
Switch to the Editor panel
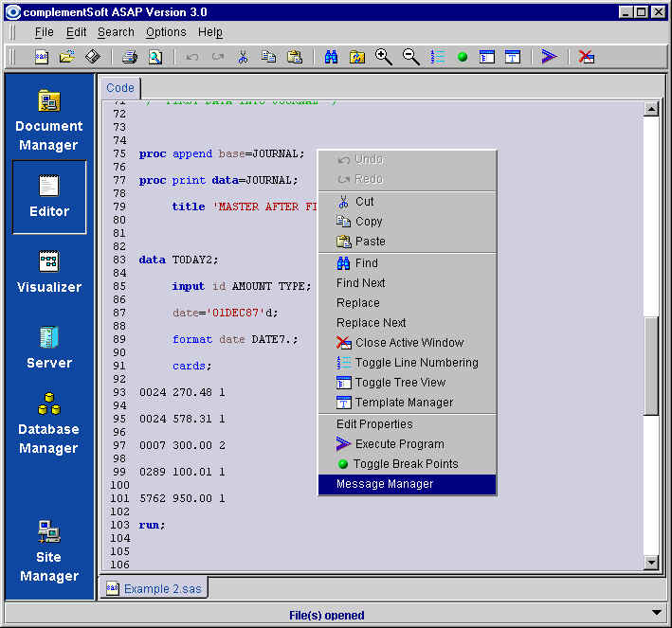(x=49, y=197)
